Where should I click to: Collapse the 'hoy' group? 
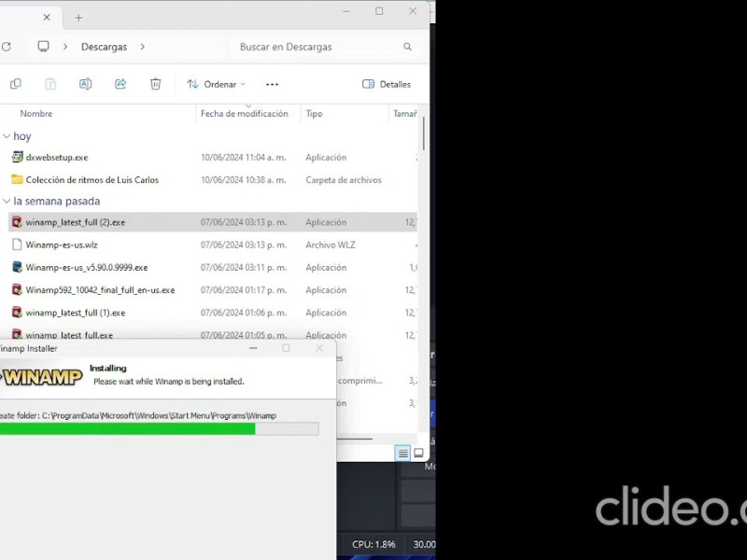point(7,136)
